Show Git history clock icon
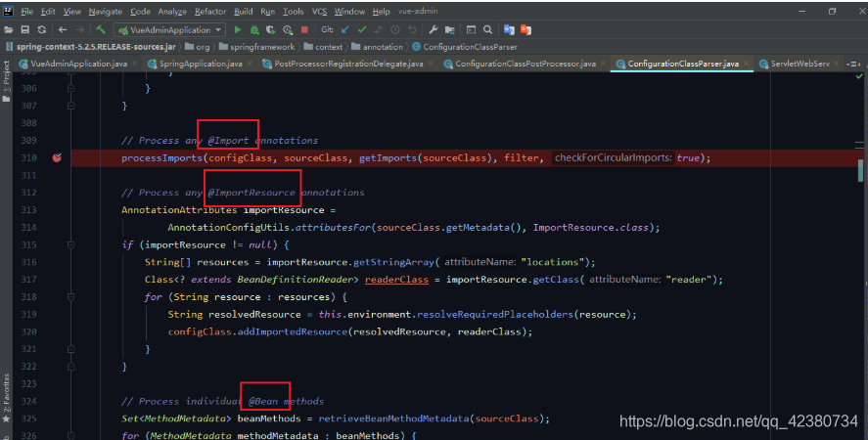The height and width of the screenshot is (440, 868). coord(395,30)
